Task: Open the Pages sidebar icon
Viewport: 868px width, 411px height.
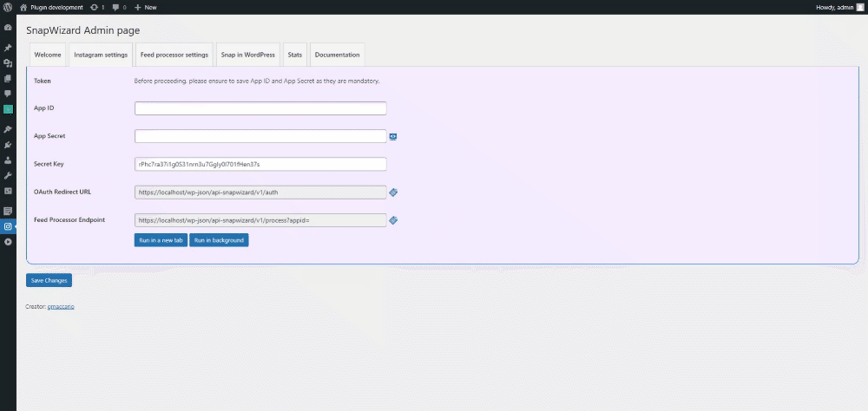Action: pos(8,79)
